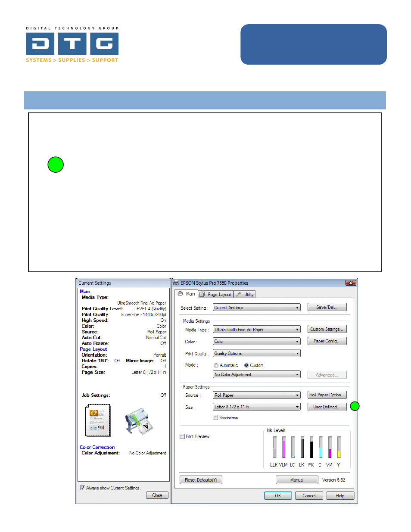Click 'SuperFine - 1440x720dpi' print quality value
411x532 pixels.
143,314
